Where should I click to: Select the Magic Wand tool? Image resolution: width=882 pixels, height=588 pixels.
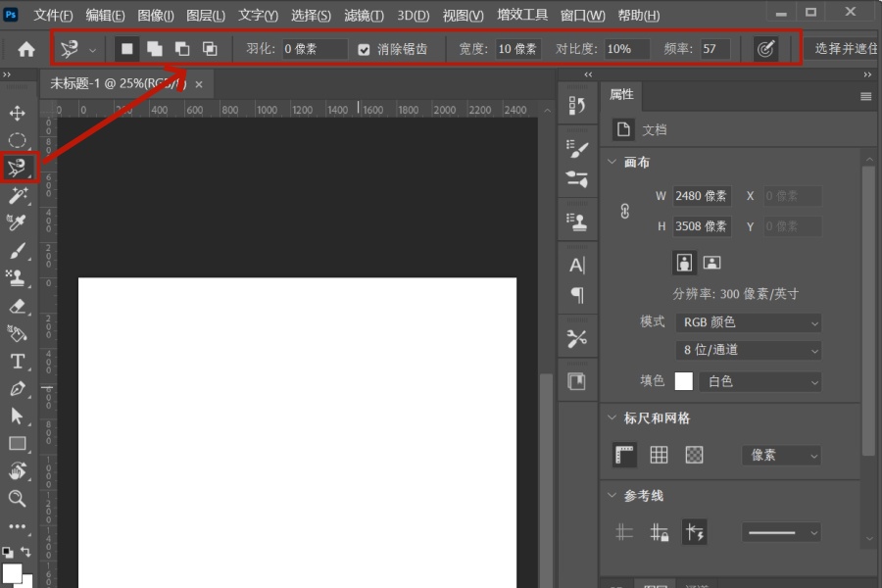click(x=17, y=195)
